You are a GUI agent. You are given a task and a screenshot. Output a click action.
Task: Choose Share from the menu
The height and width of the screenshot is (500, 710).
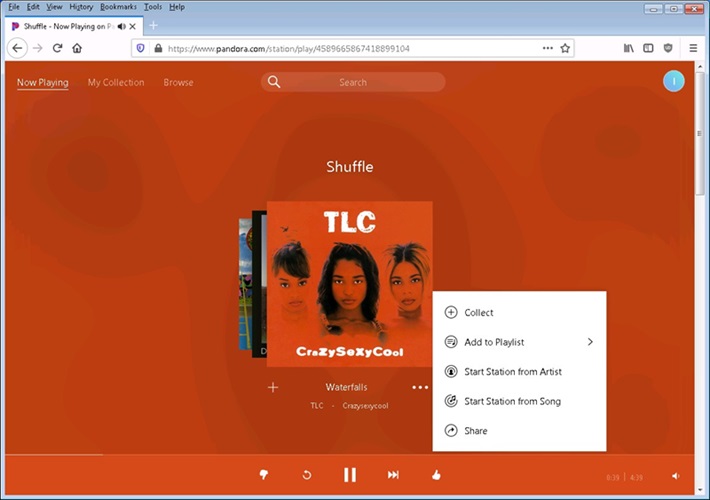tap(519, 430)
